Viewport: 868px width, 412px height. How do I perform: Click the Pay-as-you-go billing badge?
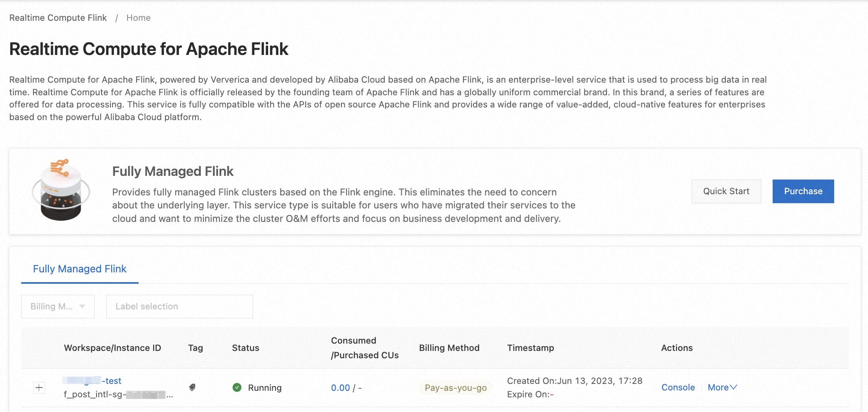456,388
